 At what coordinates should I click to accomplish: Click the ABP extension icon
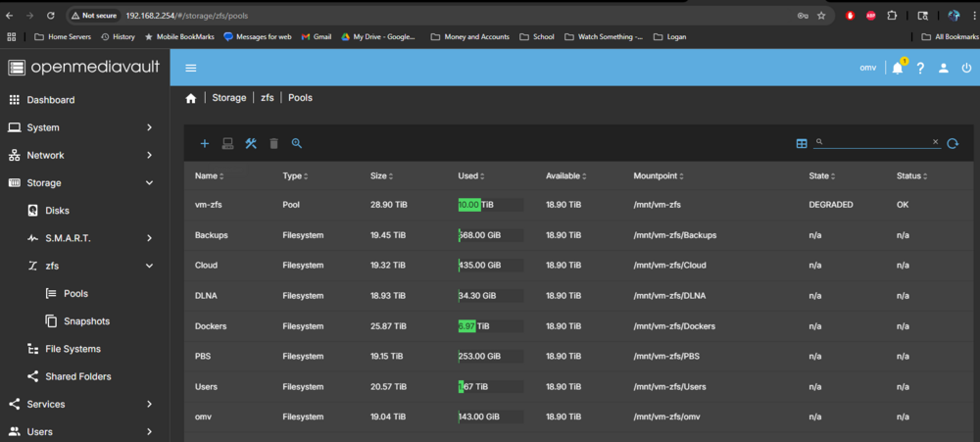pos(870,16)
